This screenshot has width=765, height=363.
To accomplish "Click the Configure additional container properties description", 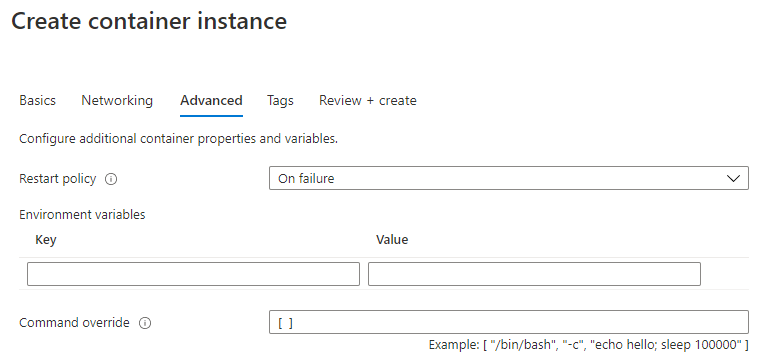I will [x=179, y=139].
